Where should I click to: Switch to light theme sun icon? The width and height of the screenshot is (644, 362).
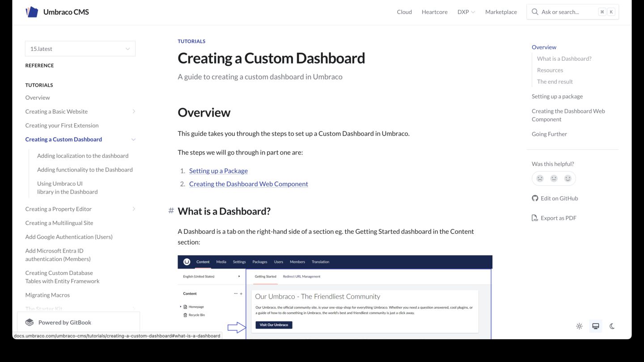click(579, 326)
